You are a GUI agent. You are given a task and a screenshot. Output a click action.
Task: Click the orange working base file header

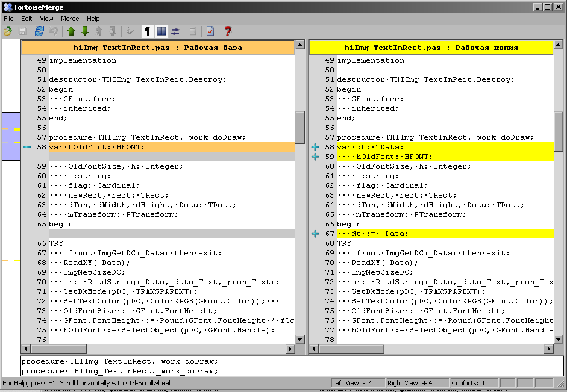tap(158, 48)
